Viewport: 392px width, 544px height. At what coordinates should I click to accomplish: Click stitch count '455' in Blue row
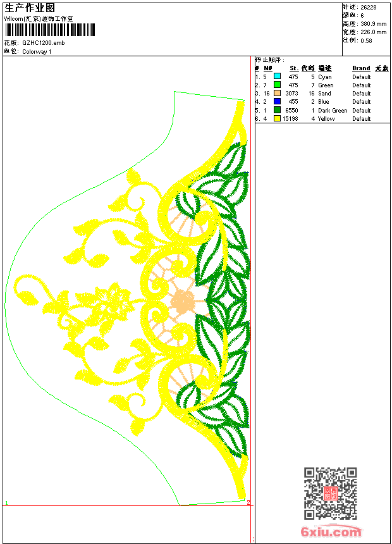click(x=293, y=102)
